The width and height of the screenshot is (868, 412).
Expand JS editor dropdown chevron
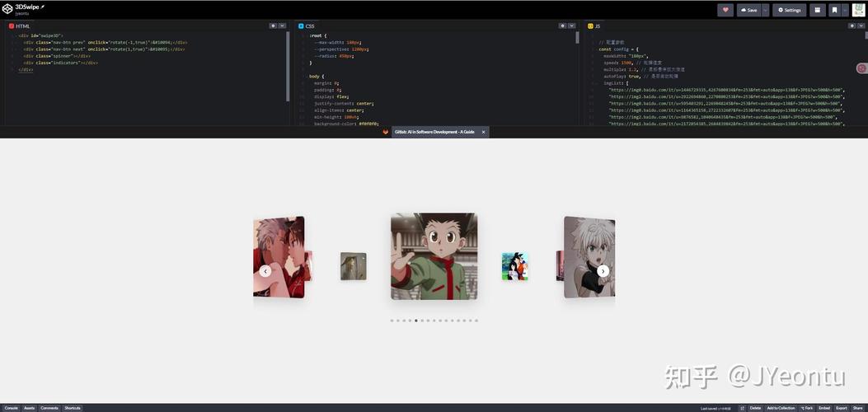pos(862,26)
